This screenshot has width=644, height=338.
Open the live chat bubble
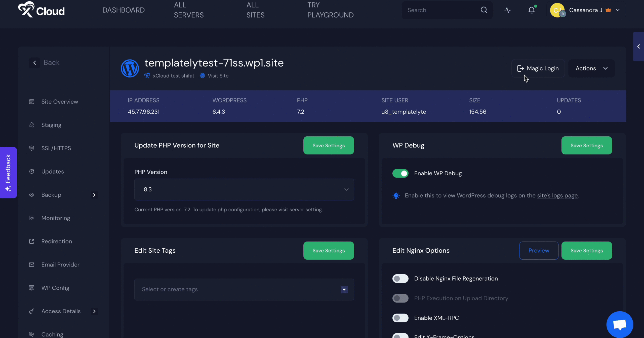click(x=619, y=324)
